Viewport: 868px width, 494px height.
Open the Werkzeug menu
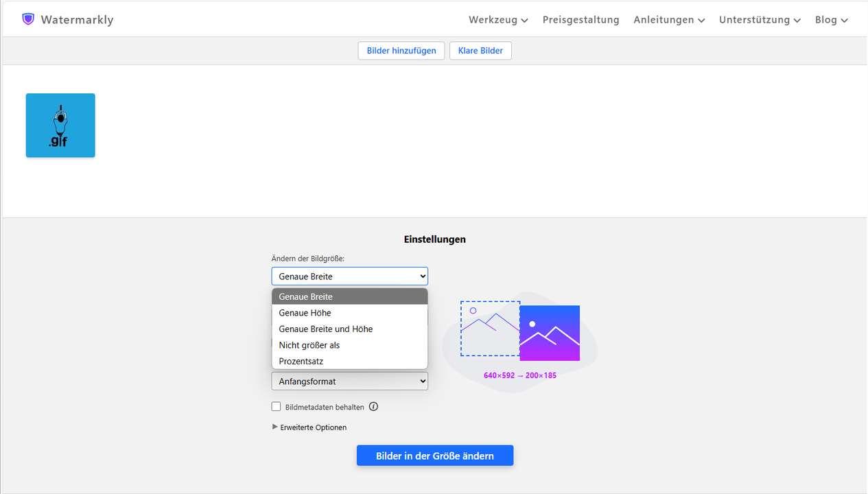click(498, 20)
